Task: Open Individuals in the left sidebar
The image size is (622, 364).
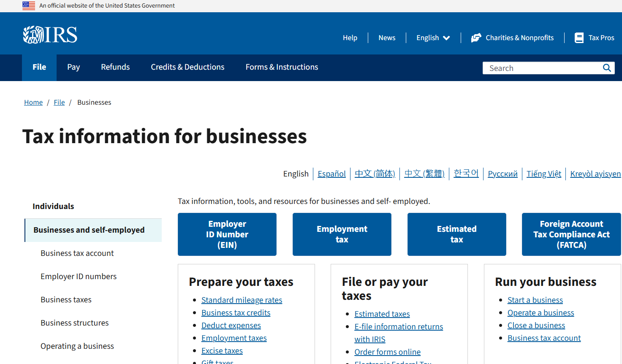Action: [x=53, y=206]
